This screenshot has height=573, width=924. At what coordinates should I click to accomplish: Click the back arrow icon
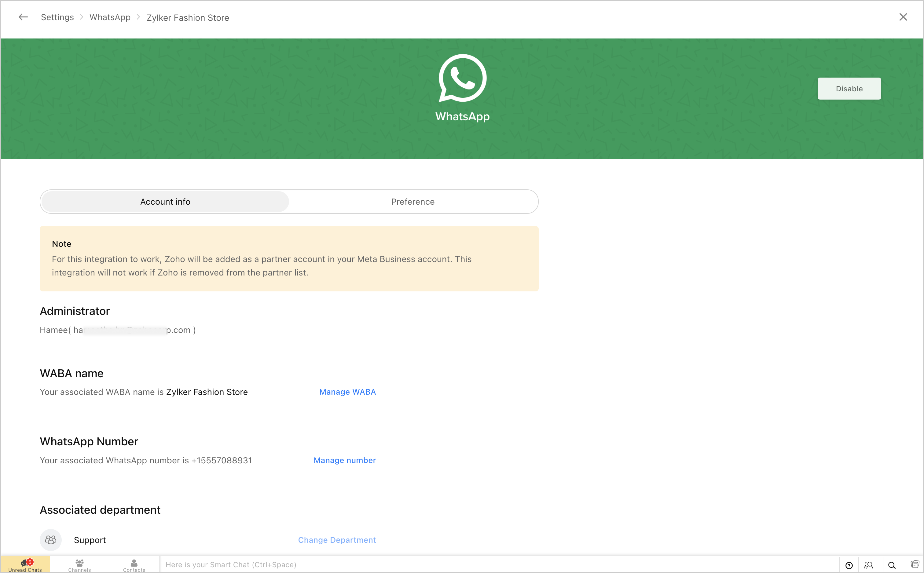click(23, 17)
